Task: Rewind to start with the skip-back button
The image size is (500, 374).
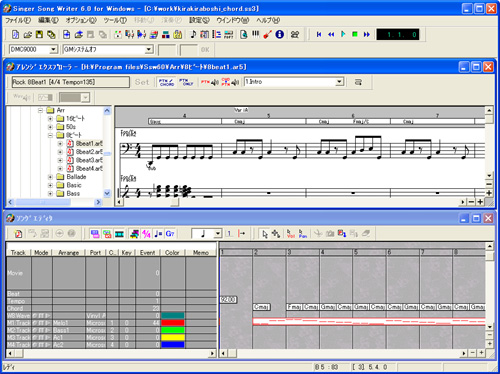Action: (x=319, y=34)
